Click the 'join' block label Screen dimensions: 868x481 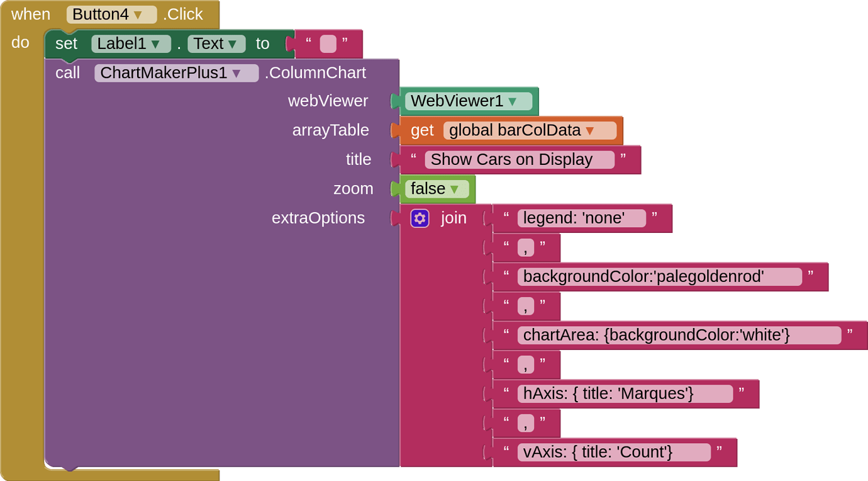(x=454, y=218)
